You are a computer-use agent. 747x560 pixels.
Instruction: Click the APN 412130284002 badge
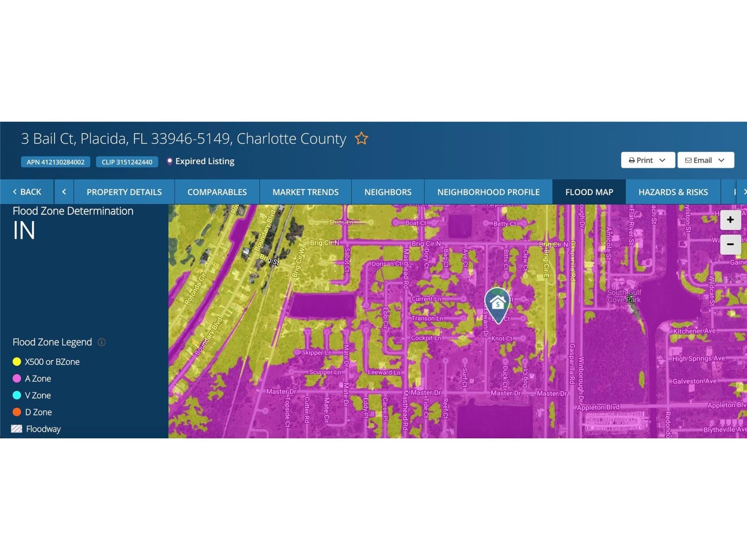click(x=56, y=162)
